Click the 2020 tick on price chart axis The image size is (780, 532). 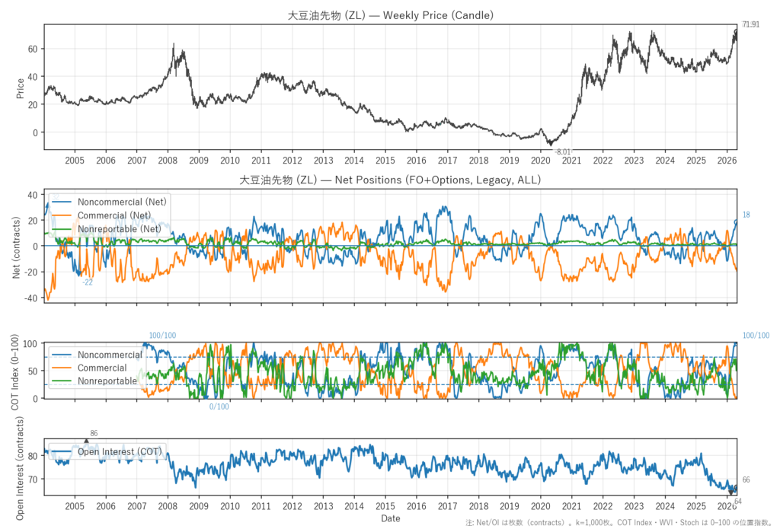pyautogui.click(x=540, y=161)
